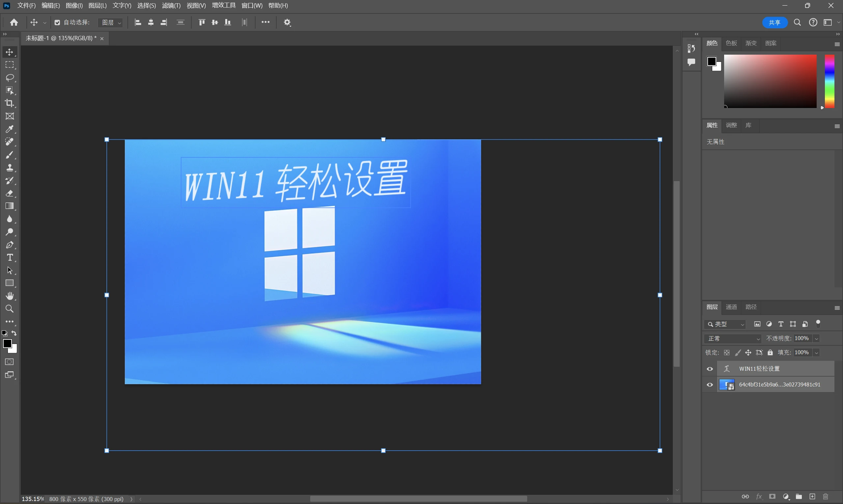
Task: Select the Rectangle shape tool
Action: pos(10,283)
